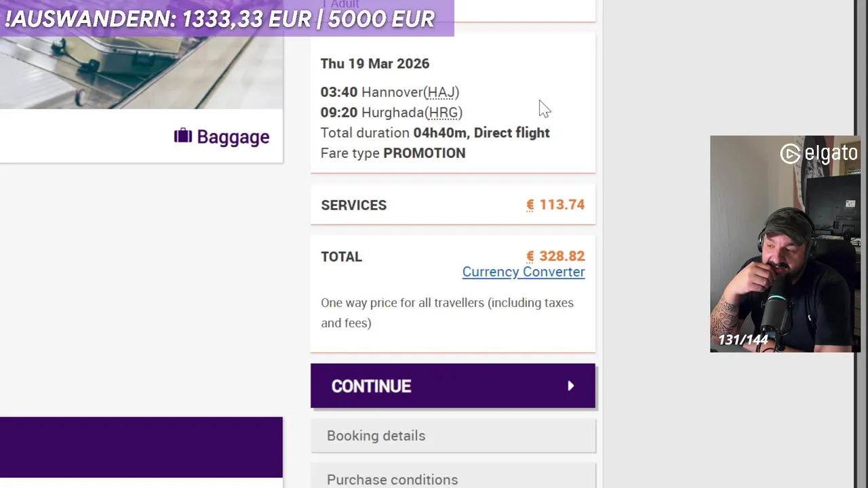The width and height of the screenshot is (868, 488).
Task: Open the Baggage text label
Action: coord(233,137)
